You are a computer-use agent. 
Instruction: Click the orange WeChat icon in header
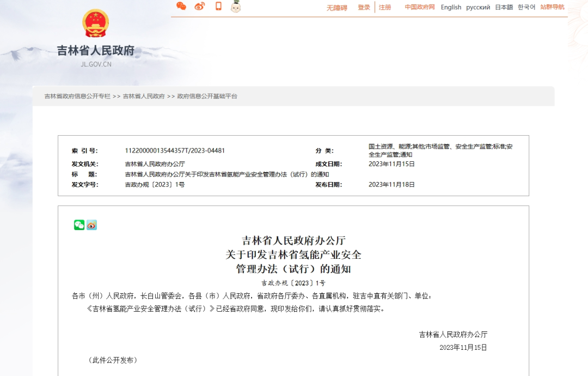point(181,7)
